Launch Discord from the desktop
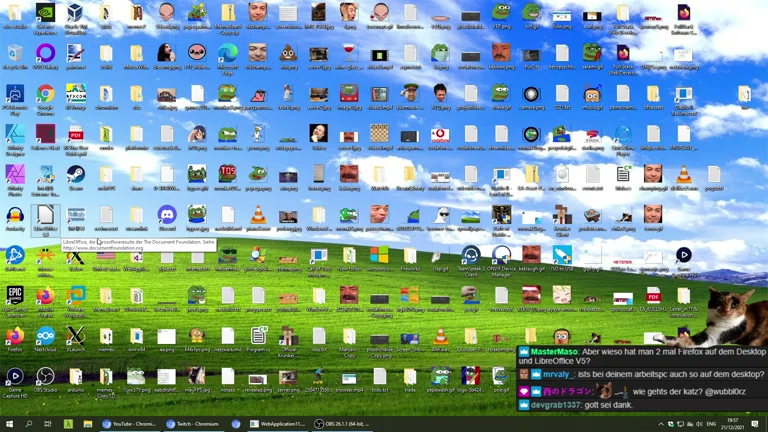The image size is (768, 432). click(x=166, y=214)
